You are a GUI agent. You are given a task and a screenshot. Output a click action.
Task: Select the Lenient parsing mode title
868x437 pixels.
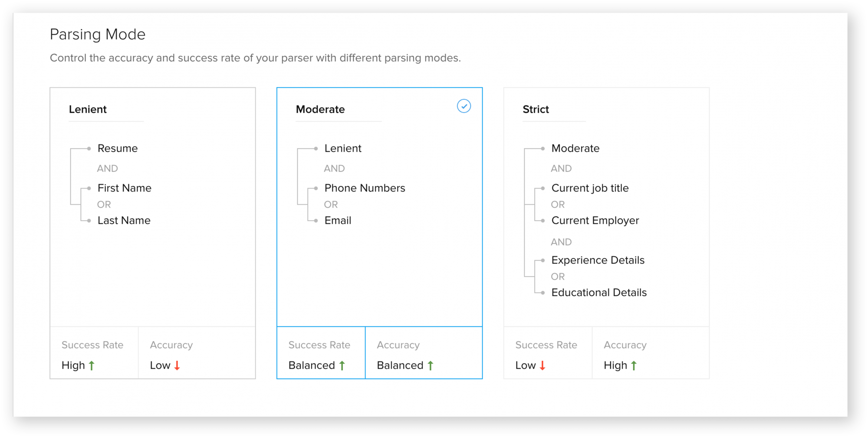pyautogui.click(x=88, y=109)
